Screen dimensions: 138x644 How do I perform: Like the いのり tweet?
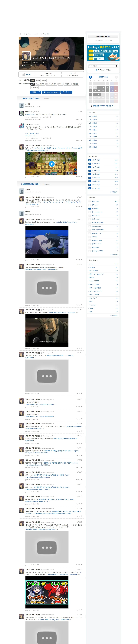(x=82, y=140)
